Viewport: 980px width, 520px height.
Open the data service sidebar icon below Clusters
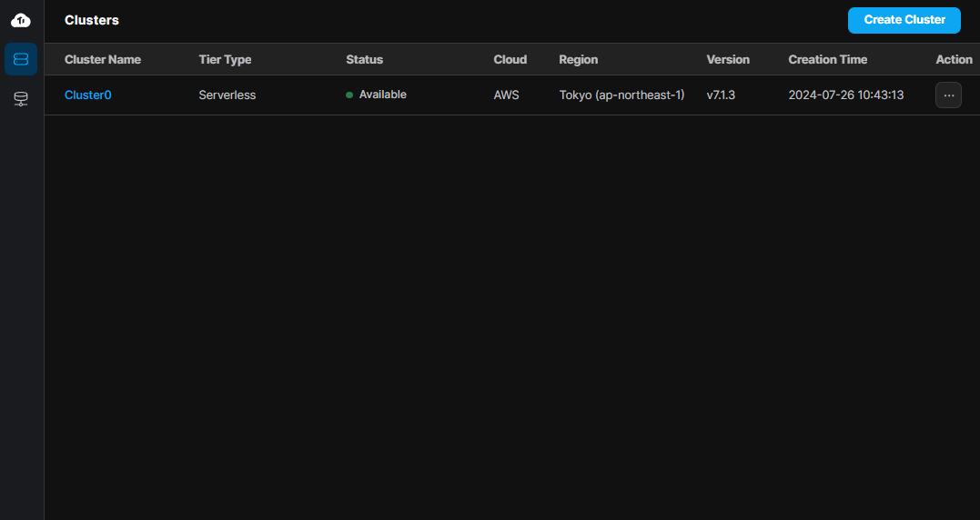(x=21, y=98)
